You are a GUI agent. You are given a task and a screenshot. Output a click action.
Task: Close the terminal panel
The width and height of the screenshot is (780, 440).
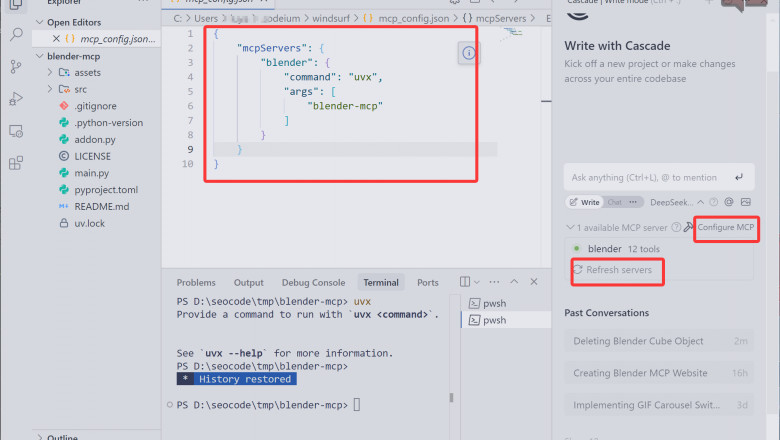(x=534, y=282)
